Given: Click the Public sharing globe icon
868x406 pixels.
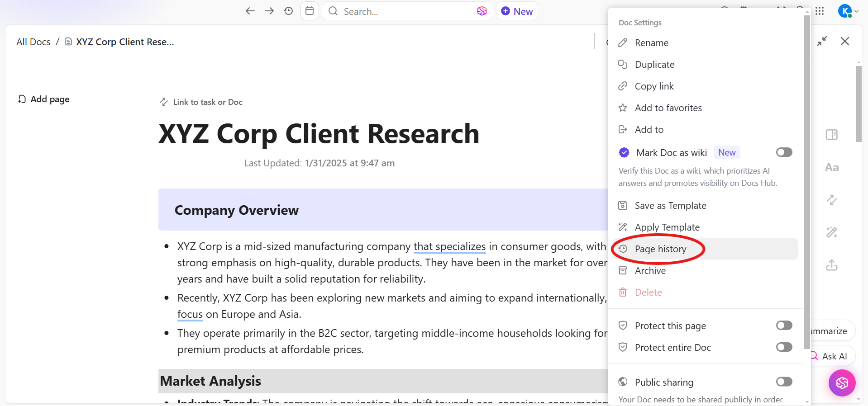Looking at the screenshot, I should [x=623, y=382].
